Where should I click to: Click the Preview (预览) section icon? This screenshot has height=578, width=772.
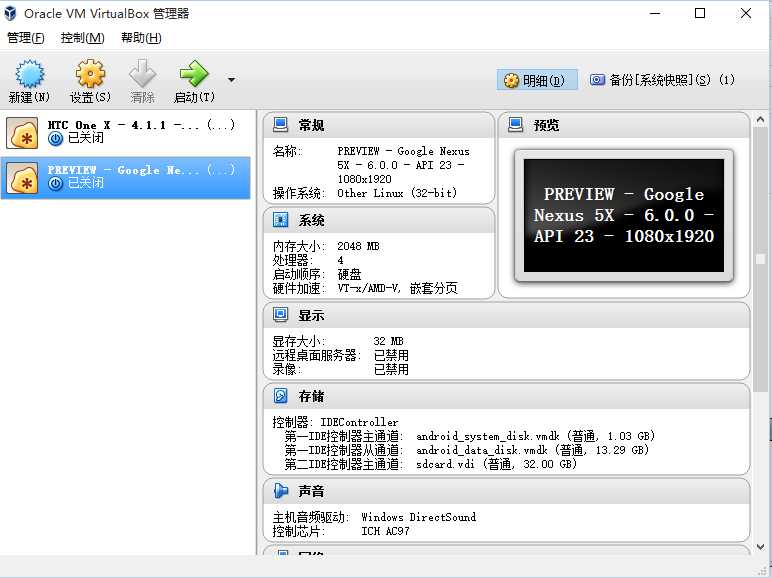pos(515,125)
